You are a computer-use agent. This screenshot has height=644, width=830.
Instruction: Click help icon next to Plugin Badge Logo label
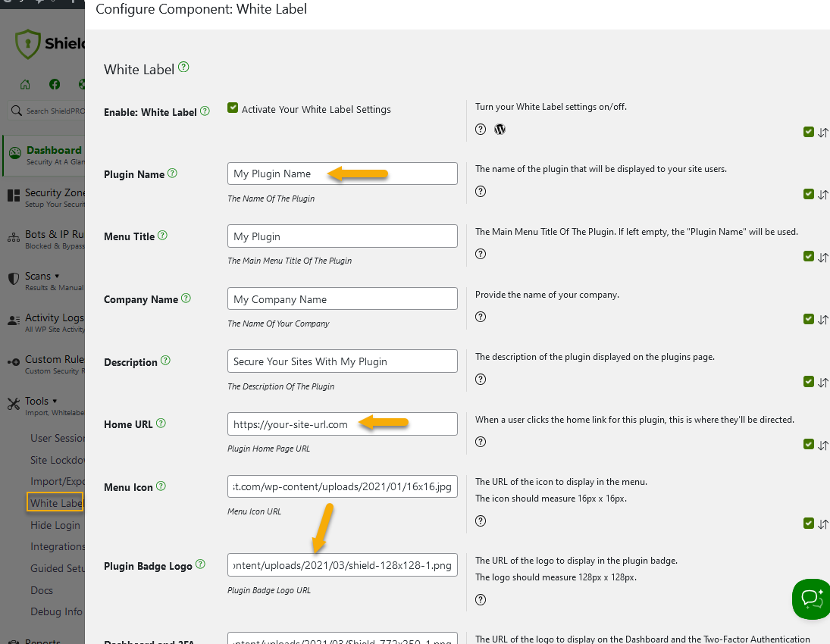(x=200, y=564)
